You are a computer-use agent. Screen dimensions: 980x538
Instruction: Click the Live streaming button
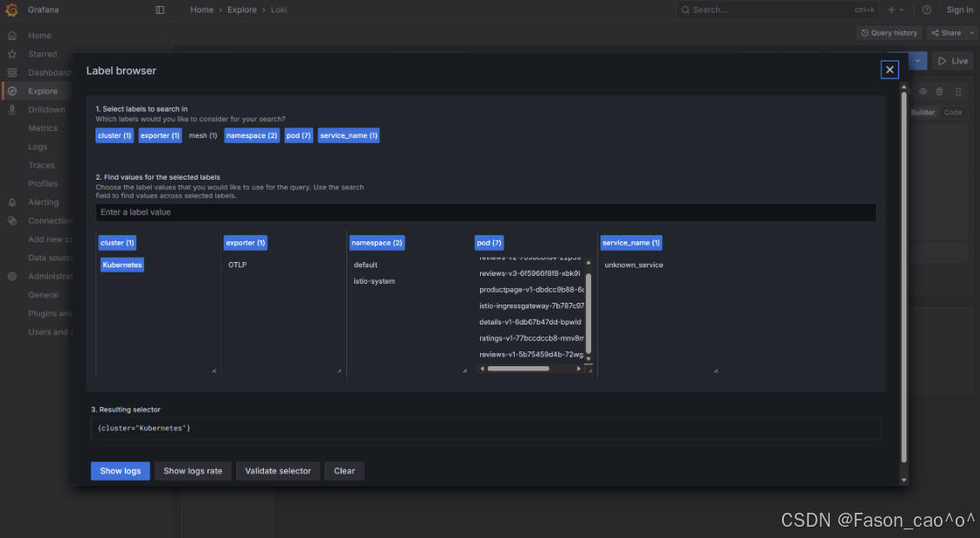pyautogui.click(x=953, y=62)
